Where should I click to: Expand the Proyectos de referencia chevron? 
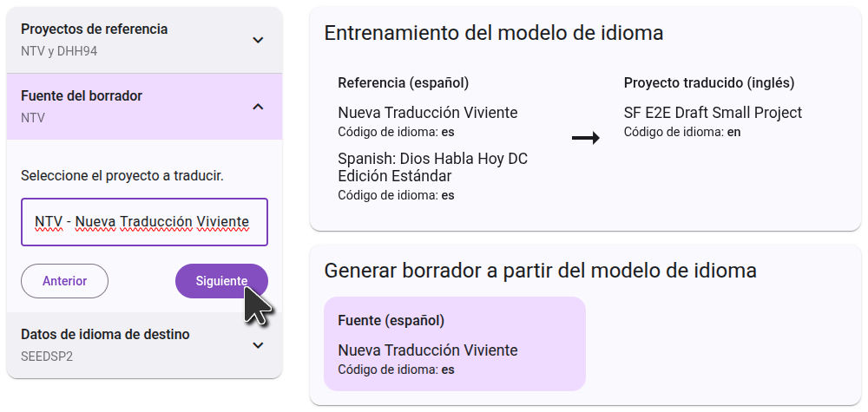258,40
